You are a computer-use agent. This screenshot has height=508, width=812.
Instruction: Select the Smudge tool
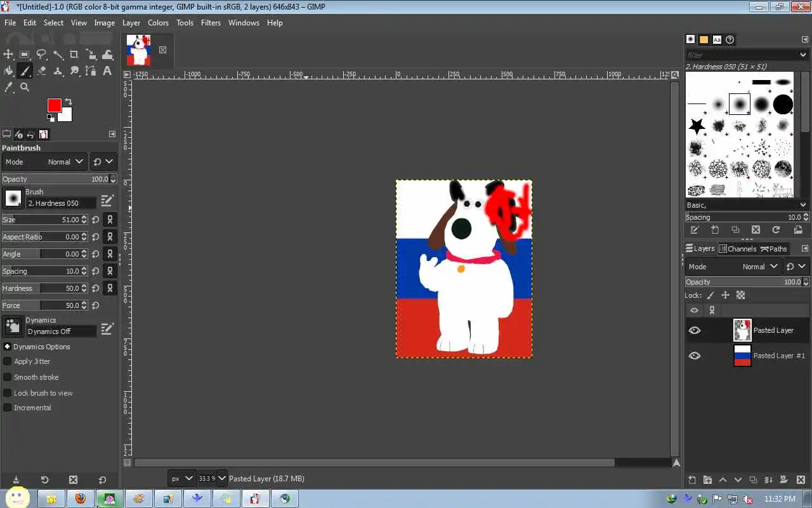(x=74, y=71)
